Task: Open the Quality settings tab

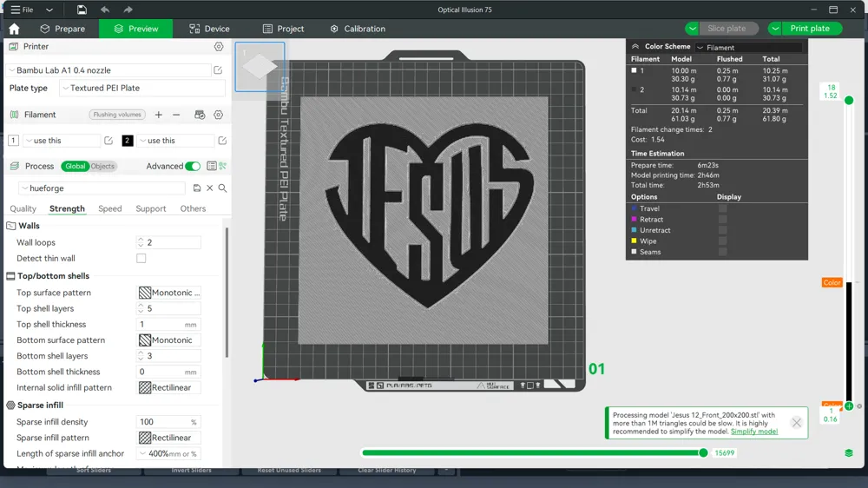Action: click(x=23, y=208)
